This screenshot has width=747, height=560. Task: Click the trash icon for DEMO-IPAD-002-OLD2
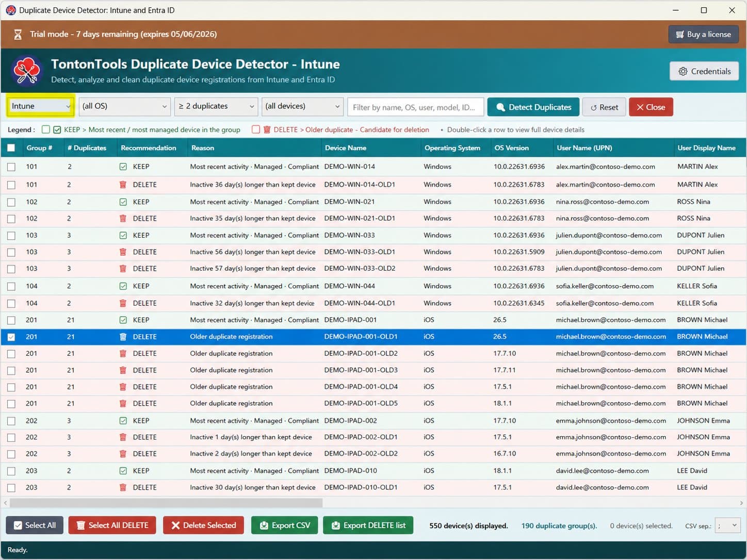123,454
